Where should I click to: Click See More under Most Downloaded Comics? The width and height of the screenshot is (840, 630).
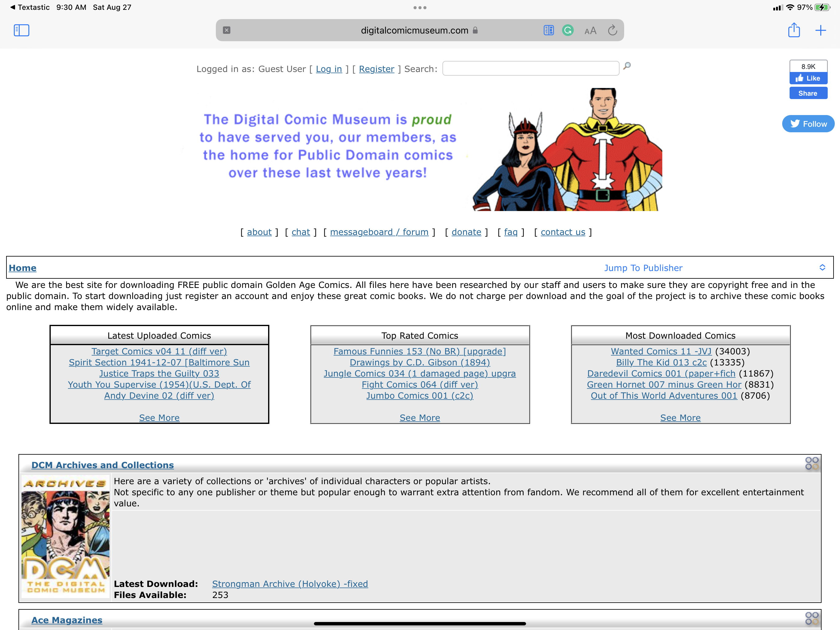coord(680,418)
